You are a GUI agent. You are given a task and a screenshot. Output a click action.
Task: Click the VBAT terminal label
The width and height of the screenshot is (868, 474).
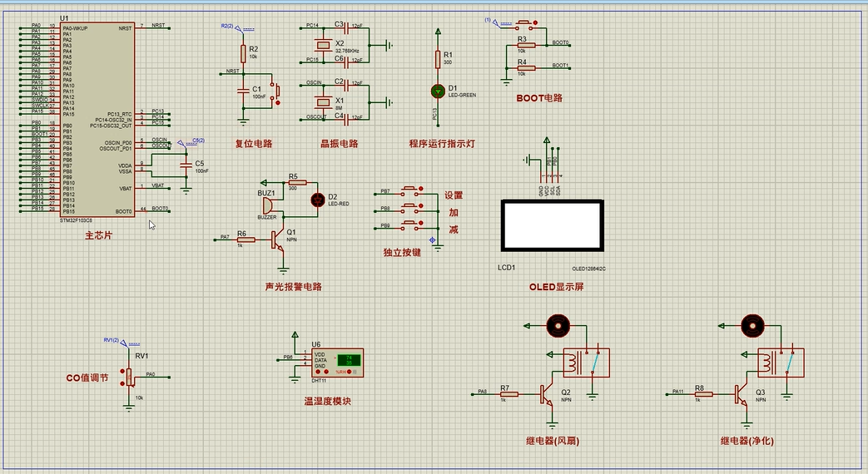pos(158,185)
